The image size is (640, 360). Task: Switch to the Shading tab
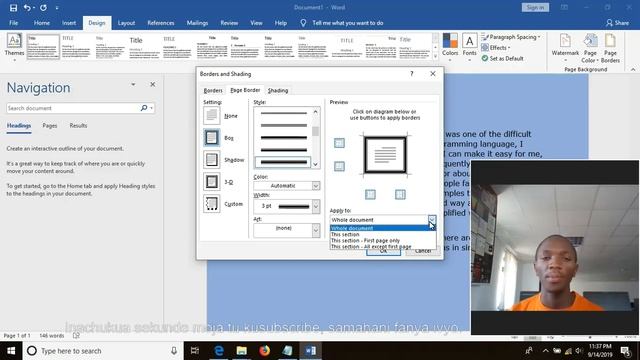click(x=278, y=90)
